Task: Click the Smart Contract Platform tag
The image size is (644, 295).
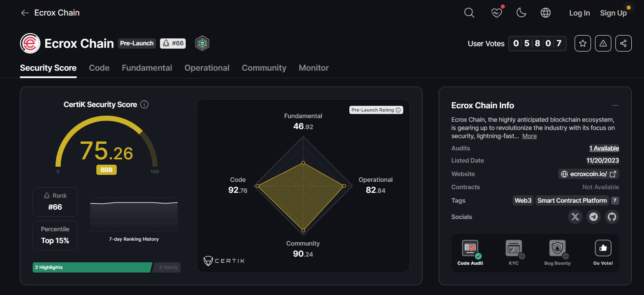Action: point(572,201)
